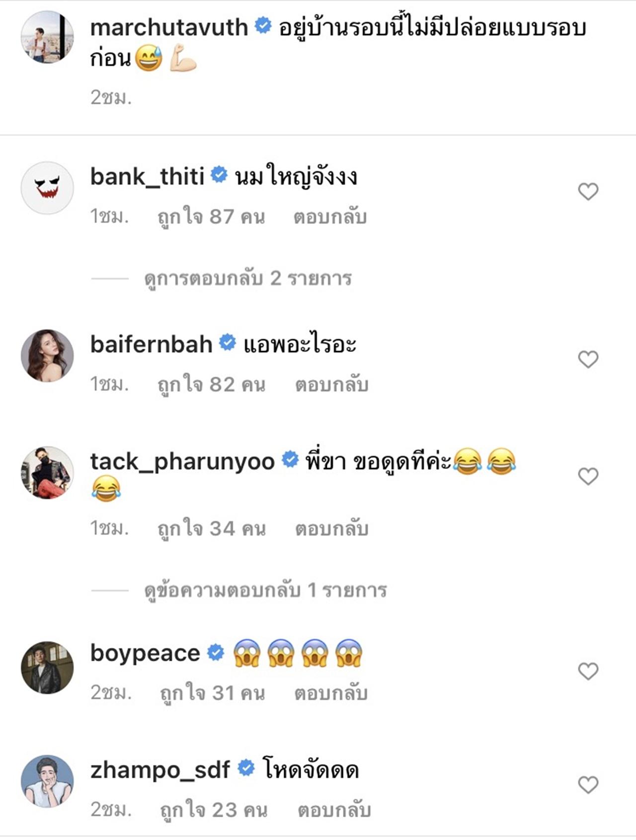636x840 pixels.
Task: Tap the heart on baifernbah's comment
Action: (588, 359)
